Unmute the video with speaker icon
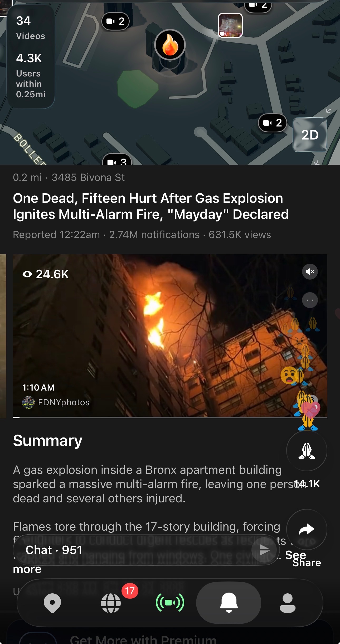340x644 pixels. 310,272
